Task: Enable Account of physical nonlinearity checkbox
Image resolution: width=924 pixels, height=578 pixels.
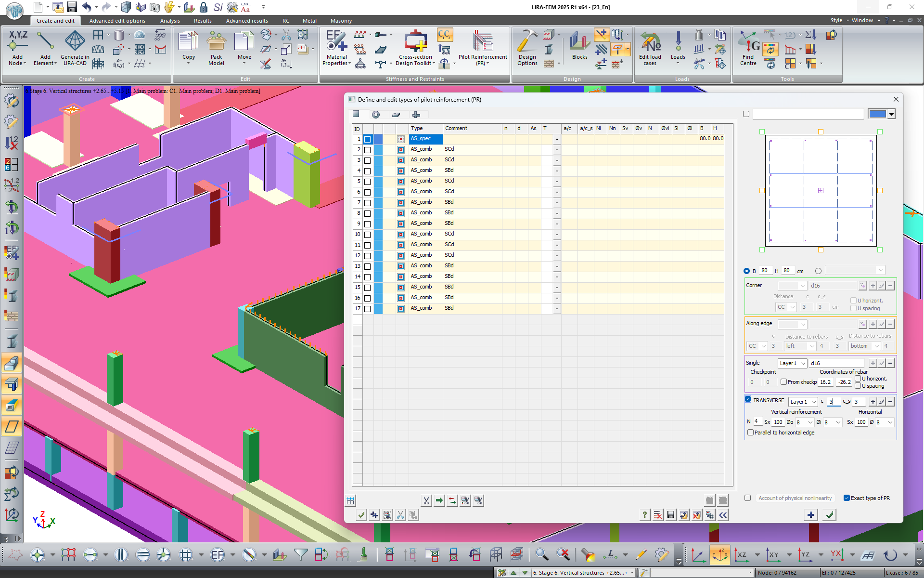Action: tap(747, 498)
